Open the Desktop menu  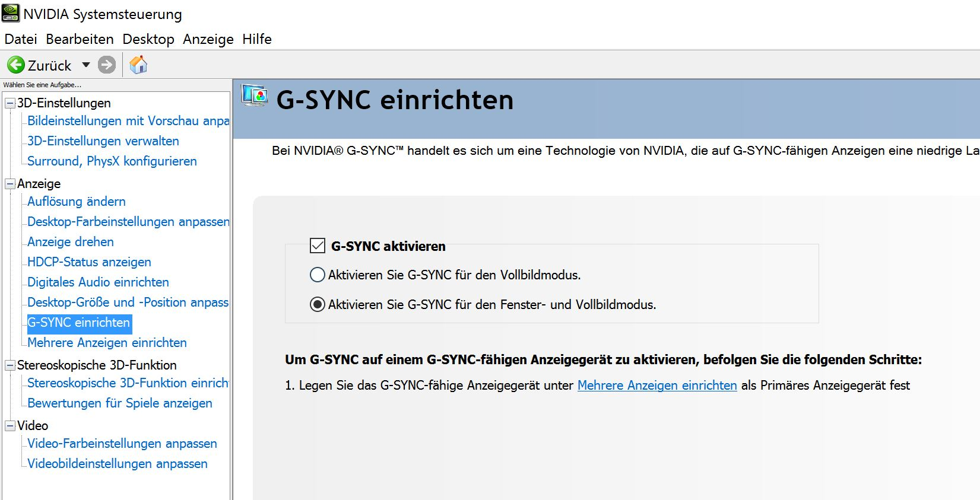pyautogui.click(x=148, y=39)
